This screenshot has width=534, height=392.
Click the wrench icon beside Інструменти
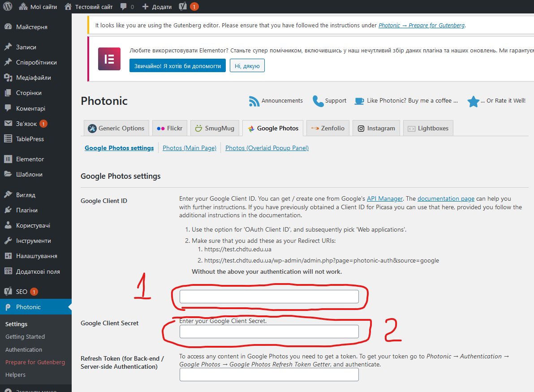pyautogui.click(x=8, y=241)
